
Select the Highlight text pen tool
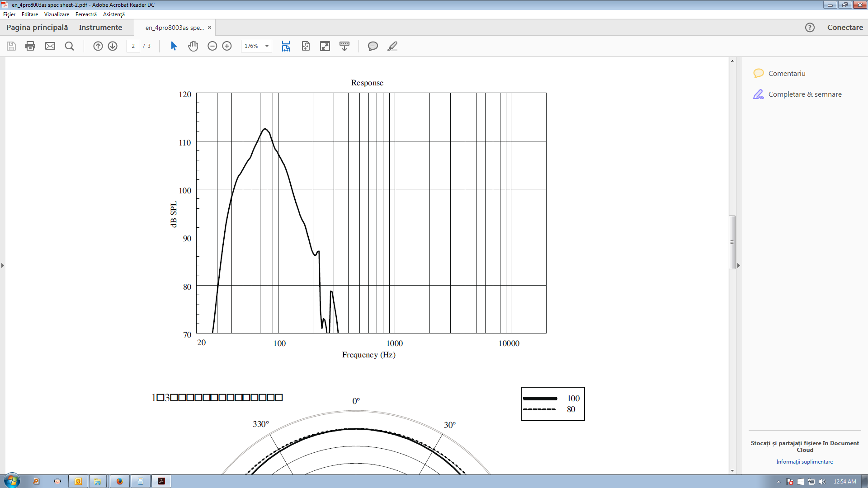[392, 46]
